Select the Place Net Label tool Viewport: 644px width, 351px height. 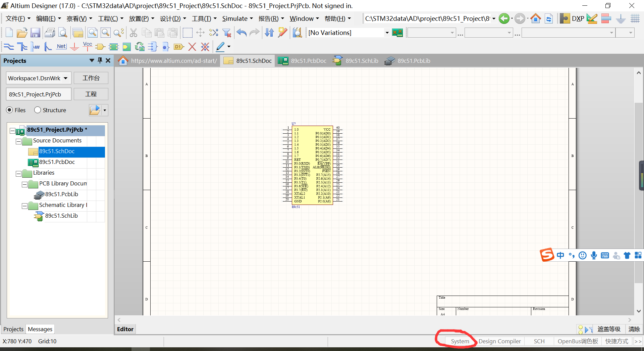pyautogui.click(x=61, y=47)
